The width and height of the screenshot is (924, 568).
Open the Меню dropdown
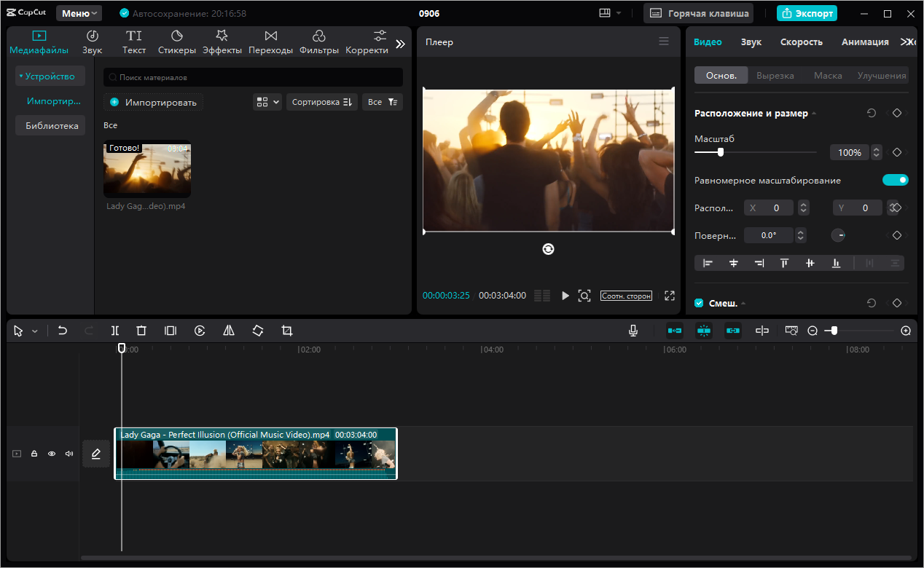pos(79,13)
